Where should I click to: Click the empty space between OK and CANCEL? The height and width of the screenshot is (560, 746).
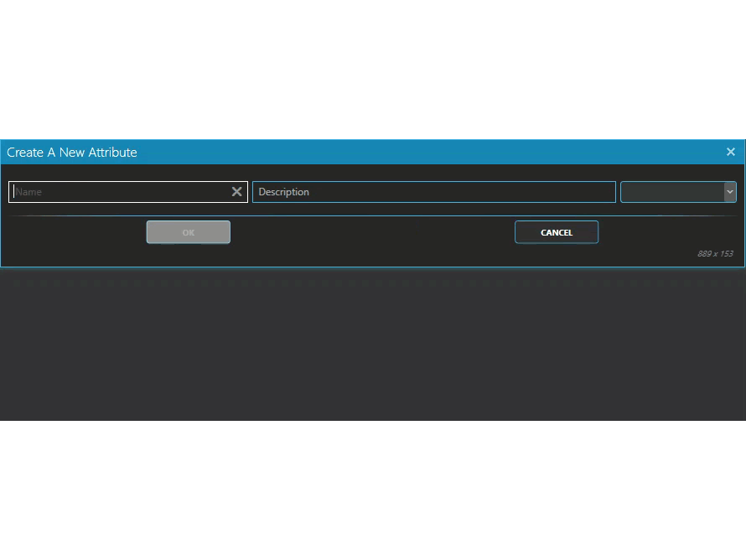[x=373, y=232]
